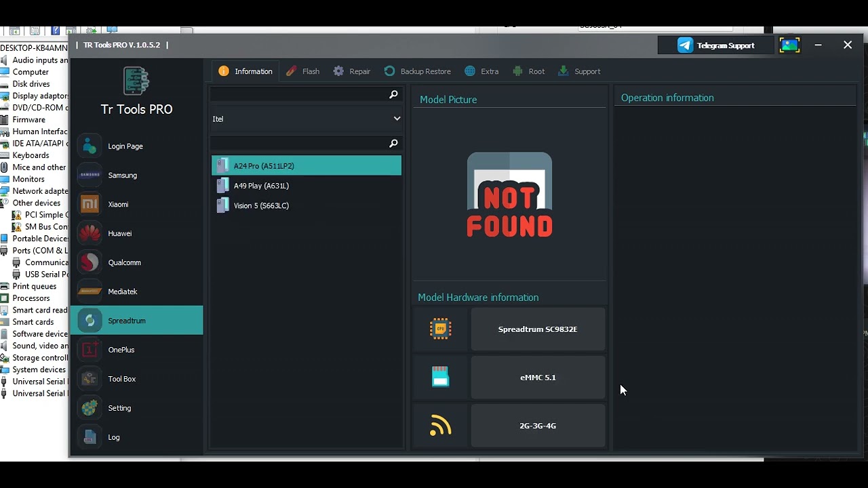868x488 pixels.
Task: Switch to the Information tab
Action: click(x=245, y=71)
